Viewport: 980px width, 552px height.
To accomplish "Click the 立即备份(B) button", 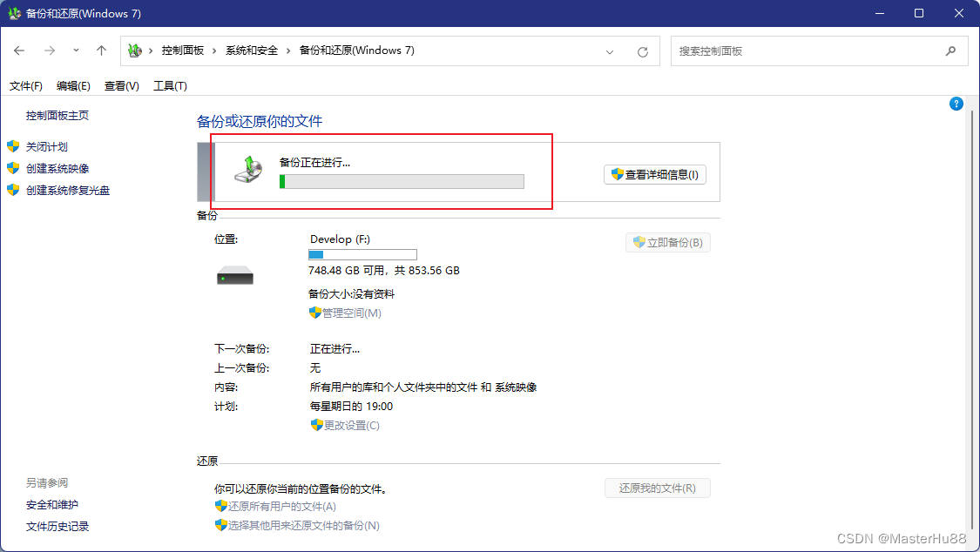I will pyautogui.click(x=667, y=242).
